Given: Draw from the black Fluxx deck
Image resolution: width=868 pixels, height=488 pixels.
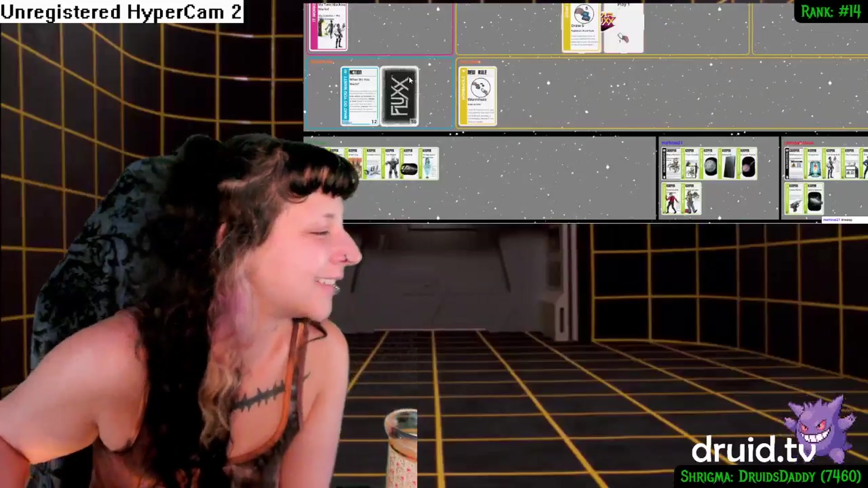Looking at the screenshot, I should click(400, 96).
